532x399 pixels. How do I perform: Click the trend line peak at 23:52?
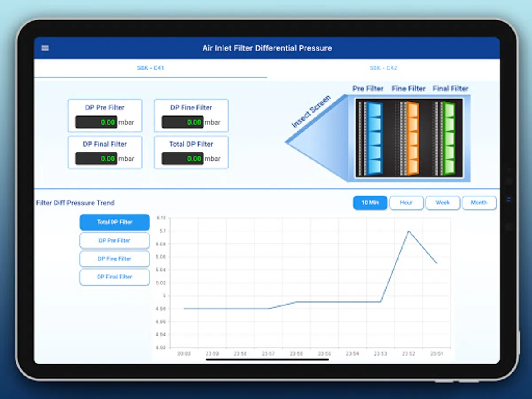pyautogui.click(x=408, y=231)
